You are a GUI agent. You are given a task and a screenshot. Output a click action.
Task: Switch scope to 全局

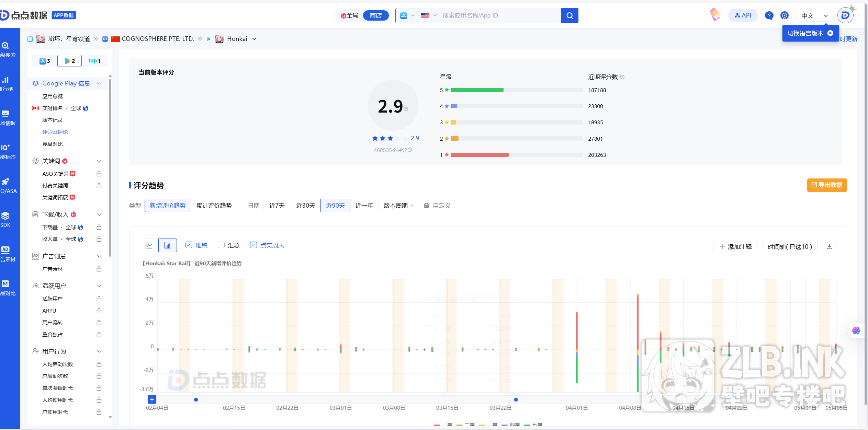point(350,15)
